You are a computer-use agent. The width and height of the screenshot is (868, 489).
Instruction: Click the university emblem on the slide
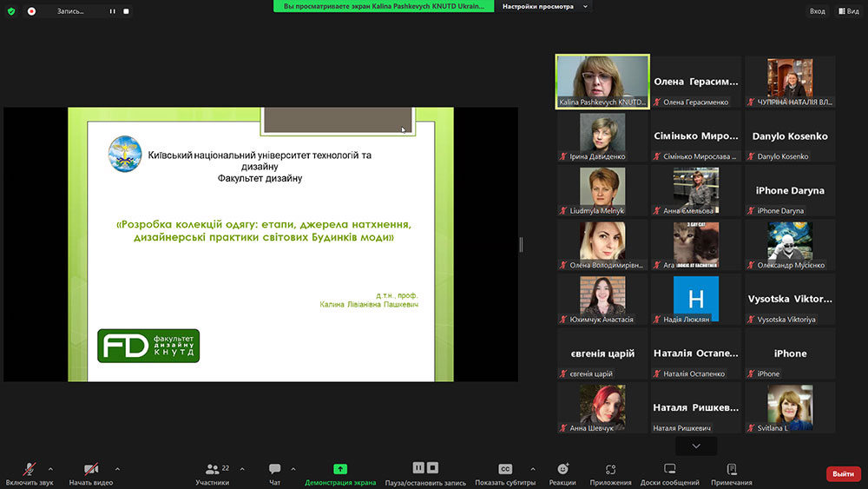[124, 154]
